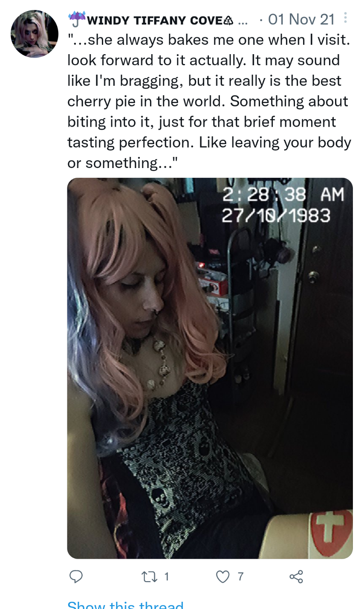Click the like count number 7
Image resolution: width=364 pixels, height=609 pixels.
[x=240, y=577]
